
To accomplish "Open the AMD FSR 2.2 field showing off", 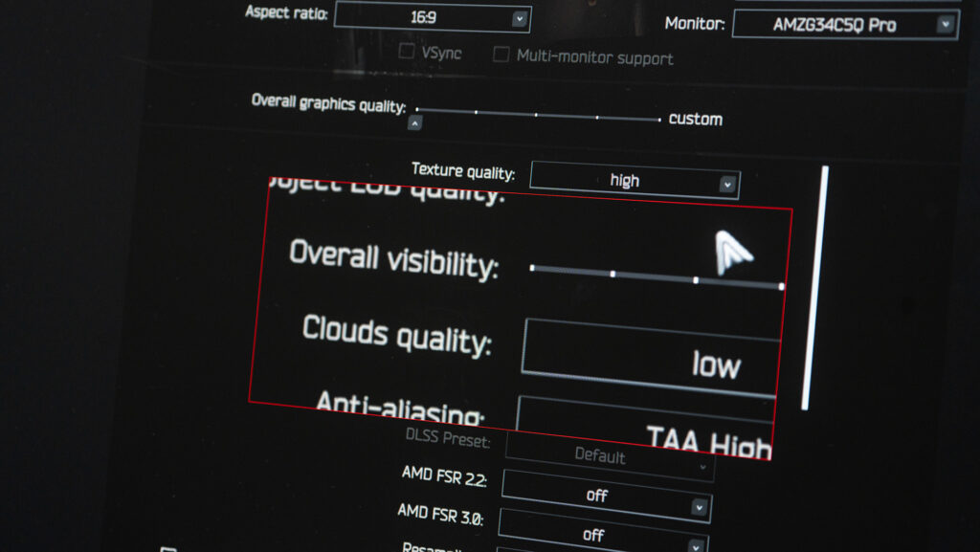I will pyautogui.click(x=595, y=495).
